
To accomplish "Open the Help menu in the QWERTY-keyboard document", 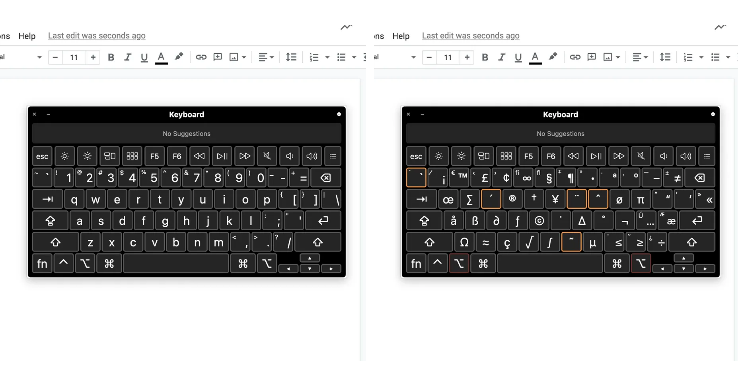I will coord(27,36).
